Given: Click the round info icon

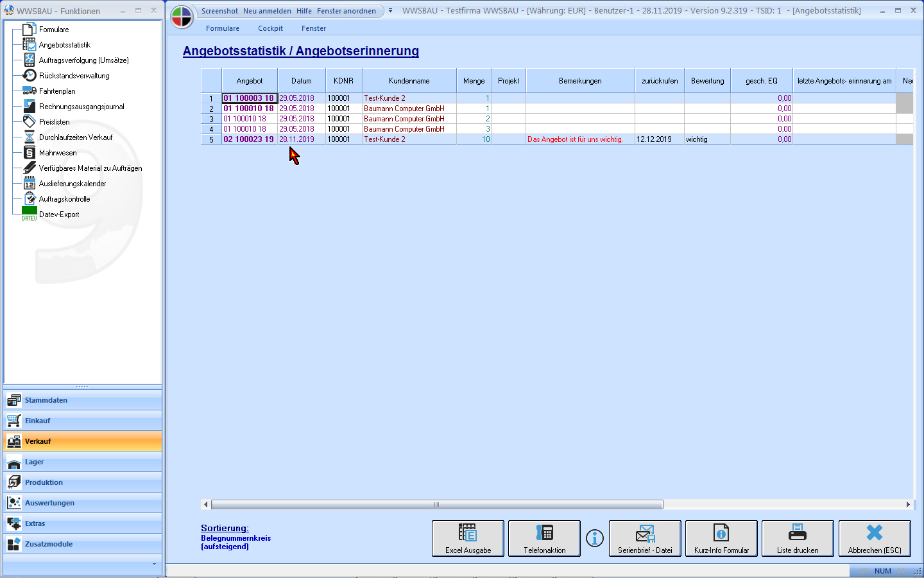Looking at the screenshot, I should point(595,538).
